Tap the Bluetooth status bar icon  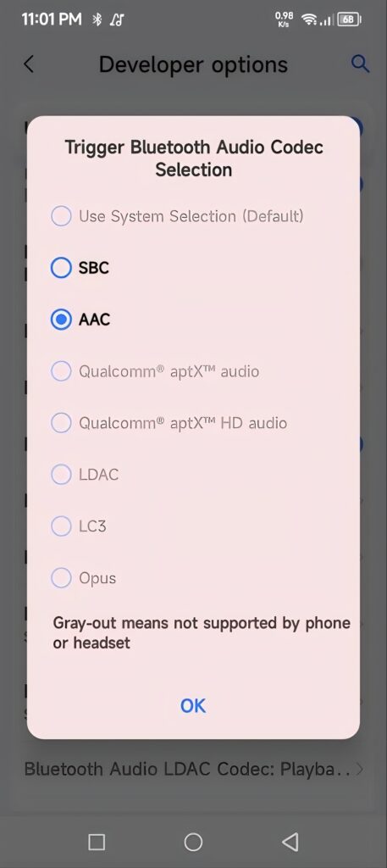coord(97,20)
